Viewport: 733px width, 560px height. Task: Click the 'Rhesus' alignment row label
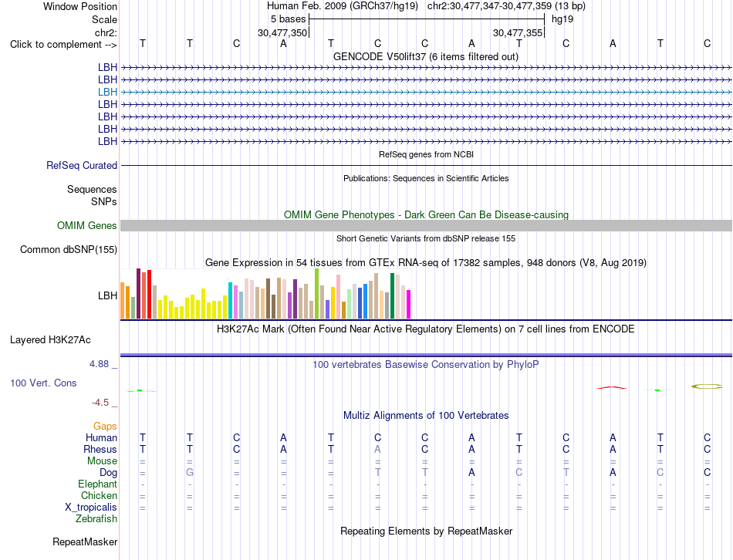(100, 449)
